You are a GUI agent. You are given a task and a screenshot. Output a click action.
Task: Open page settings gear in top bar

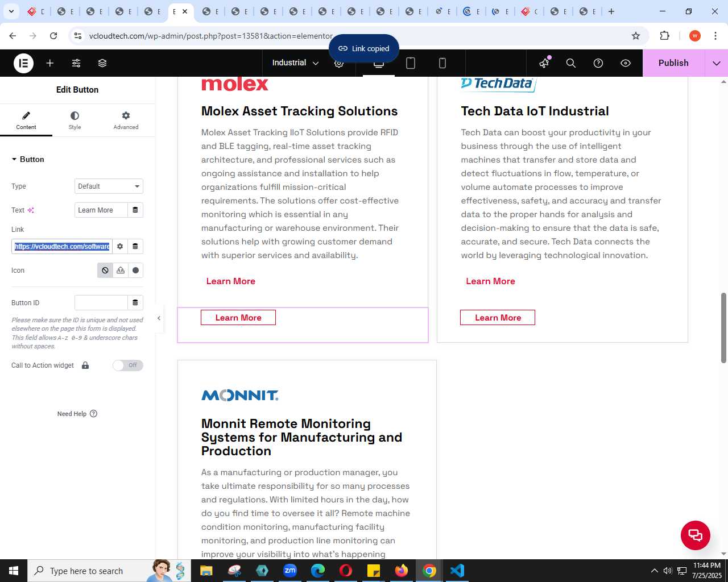tap(339, 64)
